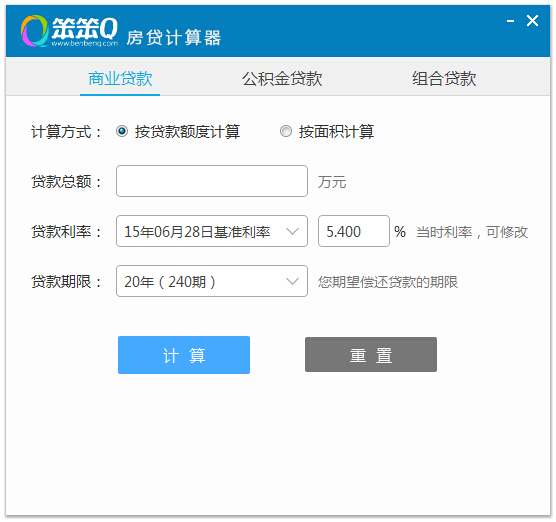Focus the 贷款总额 input field
The height and width of the screenshot is (522, 556).
[x=212, y=181]
